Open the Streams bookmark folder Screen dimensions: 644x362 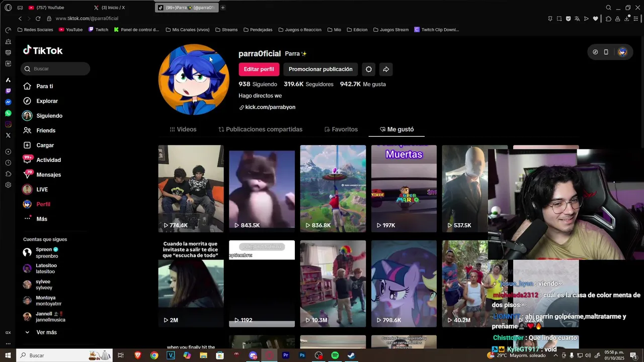pos(226,30)
